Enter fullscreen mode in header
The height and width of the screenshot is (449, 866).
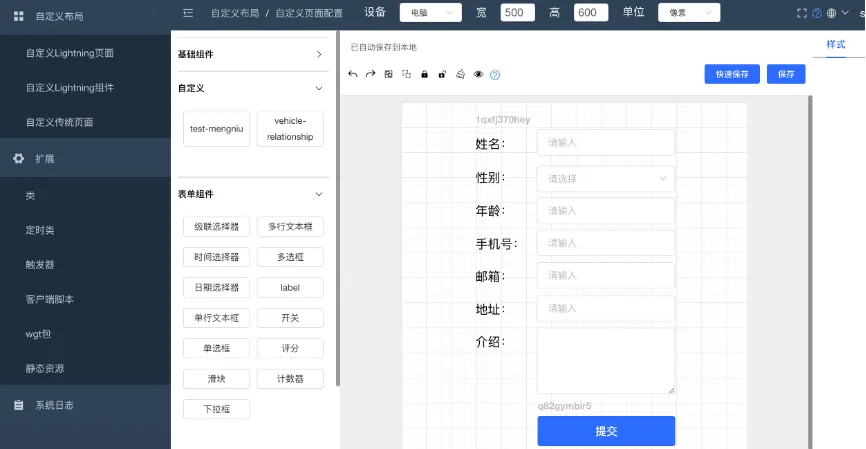(x=802, y=13)
